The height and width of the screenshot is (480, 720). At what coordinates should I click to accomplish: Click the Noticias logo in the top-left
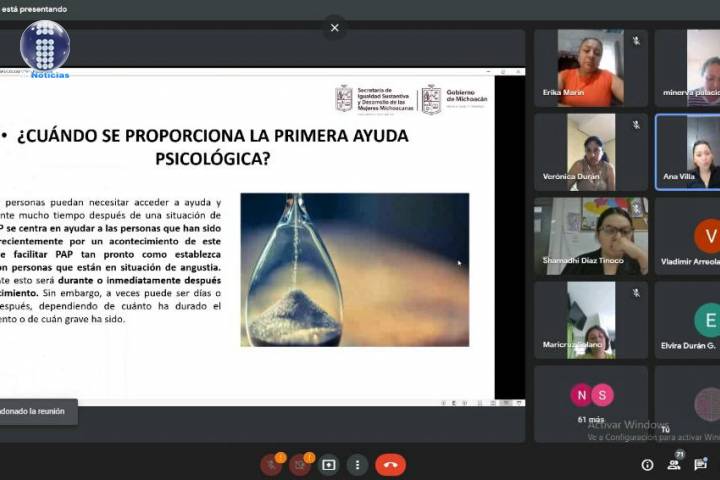pyautogui.click(x=45, y=48)
